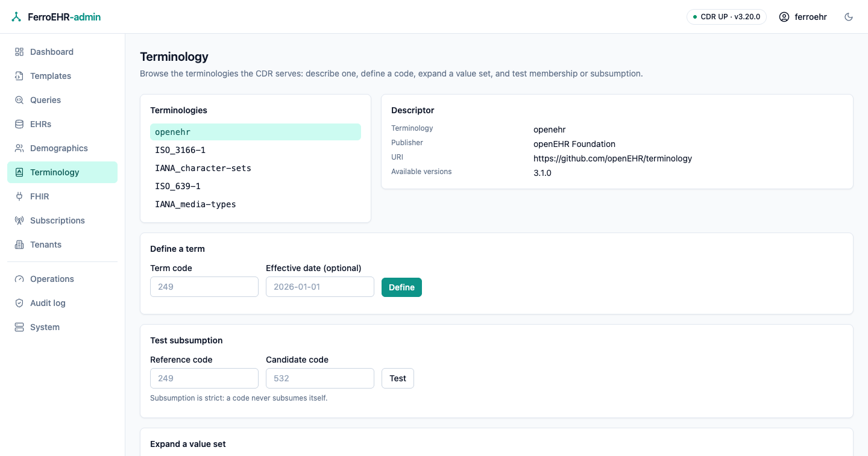Click the Terminology book icon

tap(19, 172)
